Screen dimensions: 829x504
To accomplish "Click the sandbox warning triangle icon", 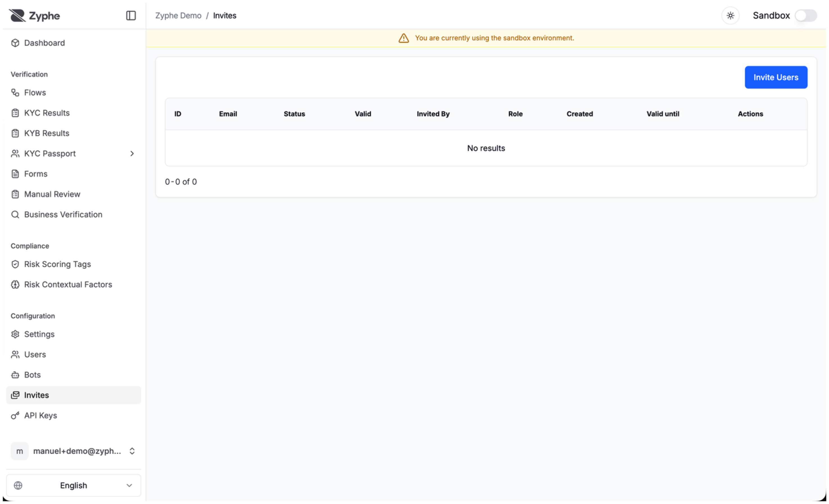I will pyautogui.click(x=404, y=38).
